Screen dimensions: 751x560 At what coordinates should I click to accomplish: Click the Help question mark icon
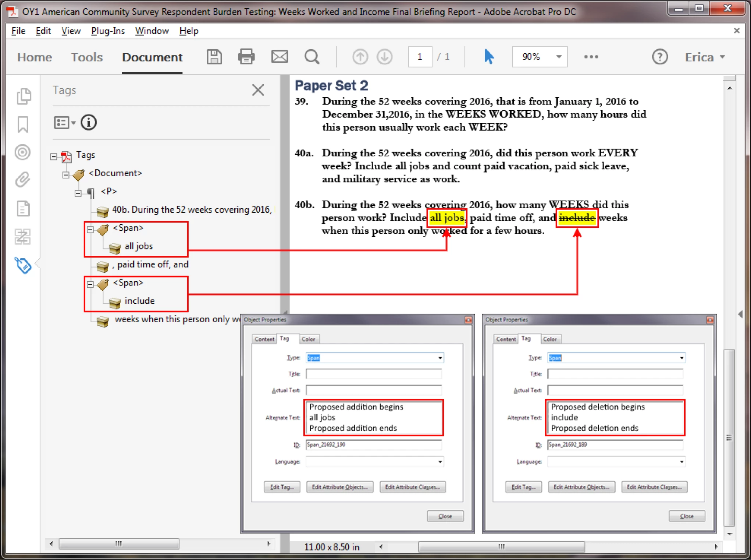tap(660, 57)
